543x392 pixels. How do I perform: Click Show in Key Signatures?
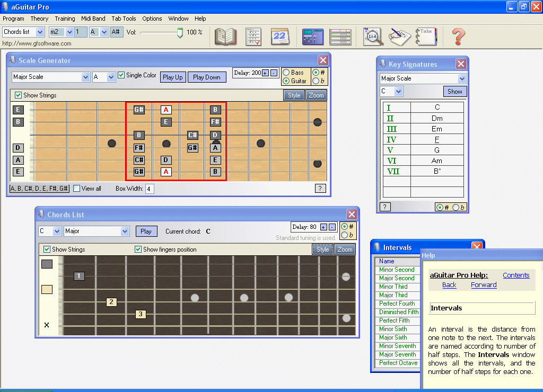454,92
